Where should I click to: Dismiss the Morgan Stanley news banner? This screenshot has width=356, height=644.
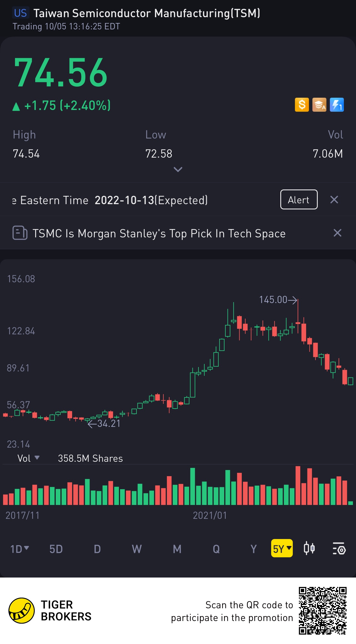point(337,233)
